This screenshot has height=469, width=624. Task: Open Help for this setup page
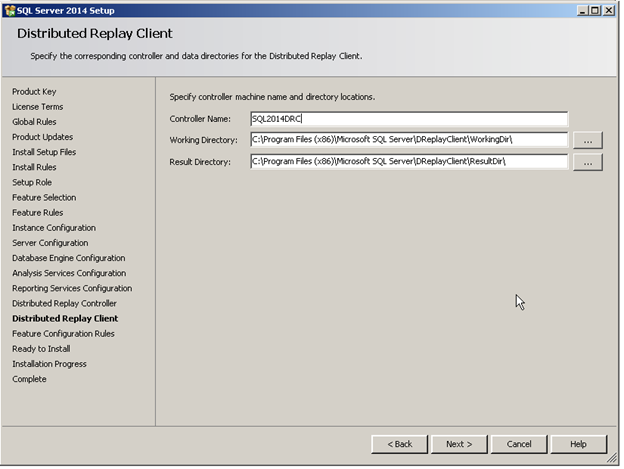[x=578, y=444]
